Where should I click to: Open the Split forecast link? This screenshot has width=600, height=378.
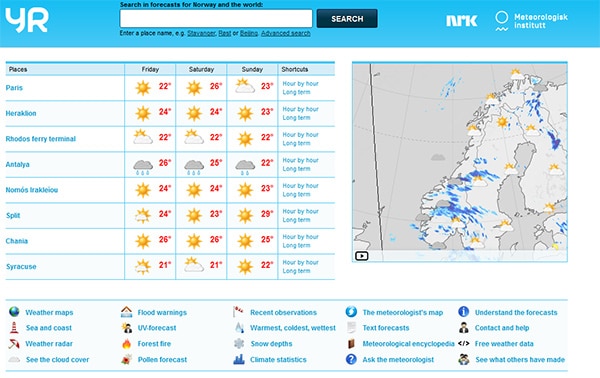[x=13, y=215]
